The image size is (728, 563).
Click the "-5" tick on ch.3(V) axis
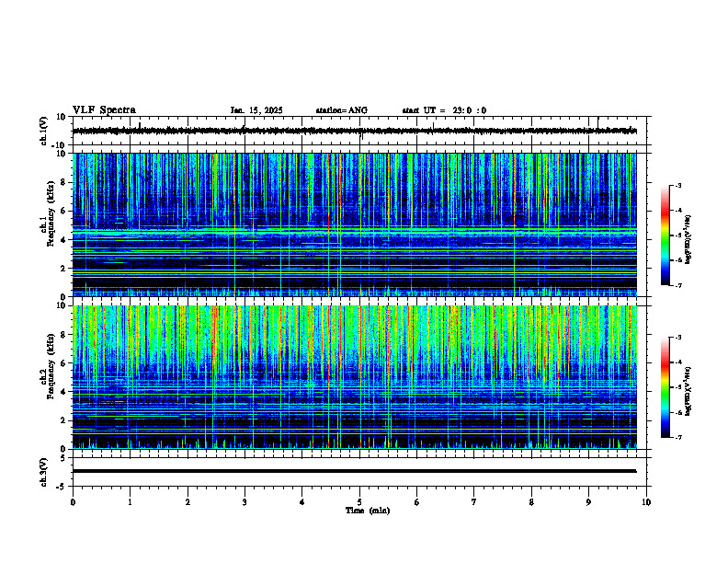62,487
